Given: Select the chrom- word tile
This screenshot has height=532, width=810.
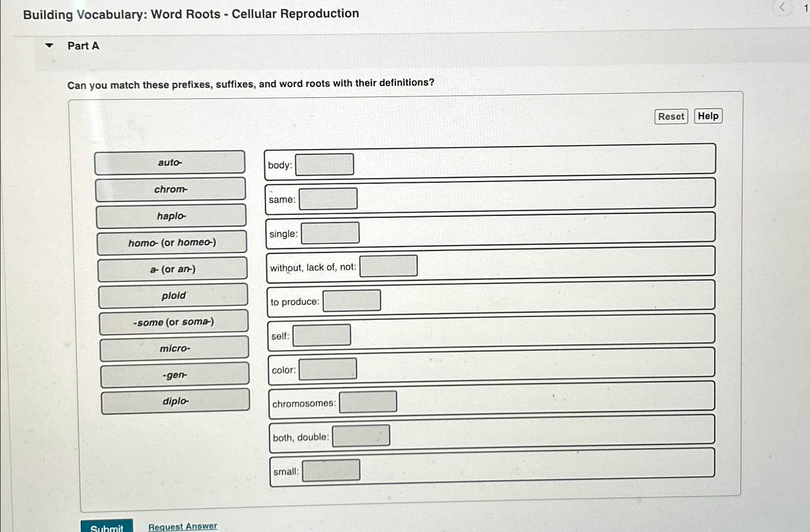Looking at the screenshot, I should (170, 190).
